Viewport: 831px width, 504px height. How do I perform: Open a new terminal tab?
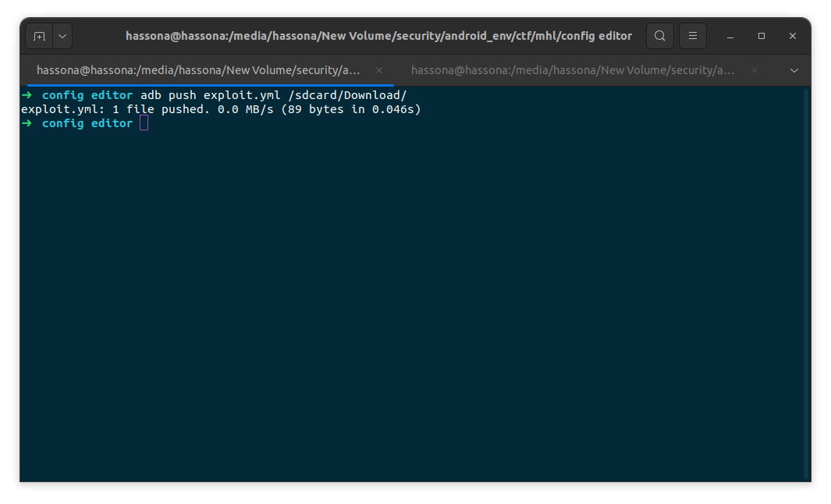[x=40, y=36]
